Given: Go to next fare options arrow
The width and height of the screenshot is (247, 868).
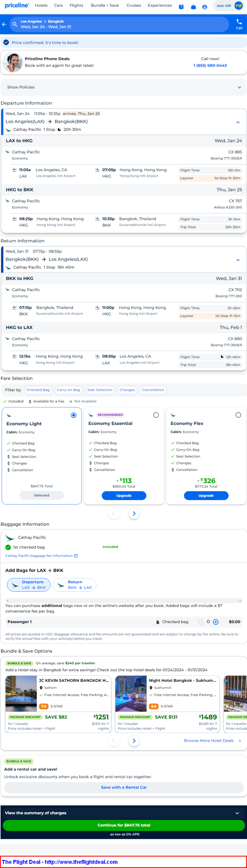Looking at the screenshot, I should (134, 513).
